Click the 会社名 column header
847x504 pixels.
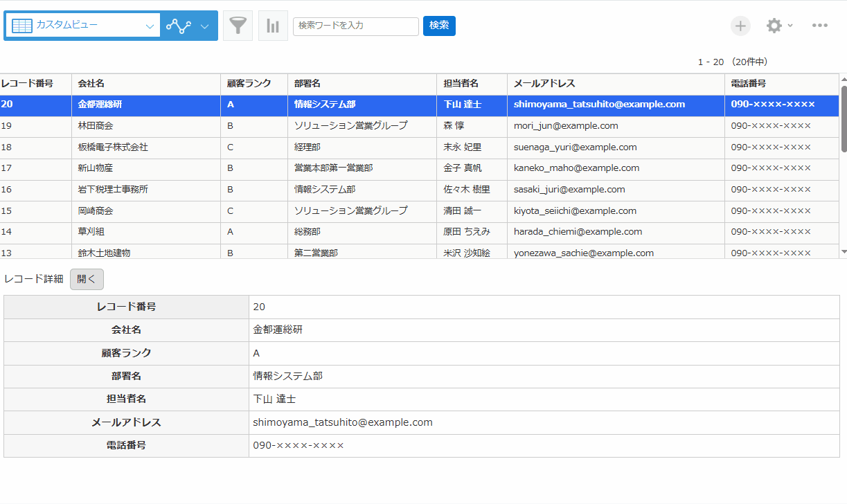click(146, 84)
